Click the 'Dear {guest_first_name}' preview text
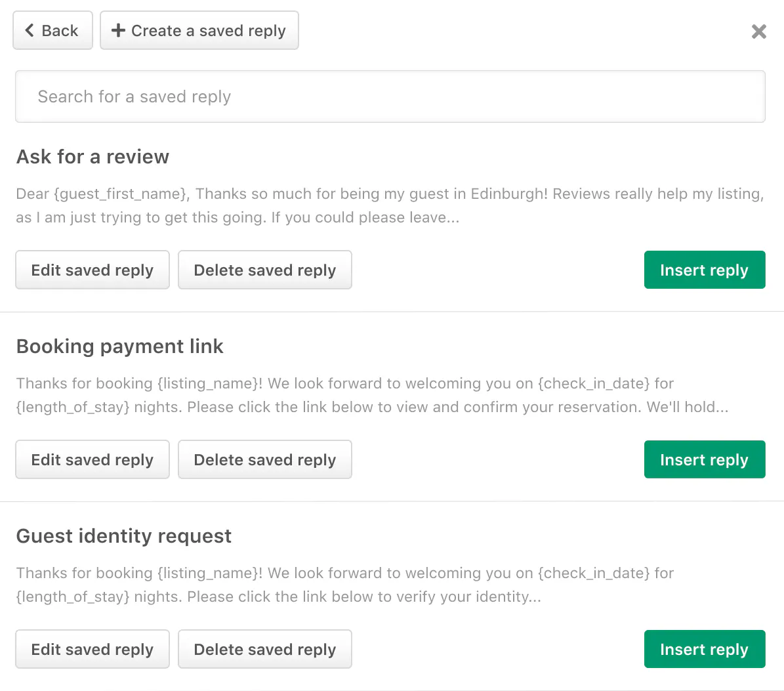The height and width of the screenshot is (691, 784). tap(390, 205)
